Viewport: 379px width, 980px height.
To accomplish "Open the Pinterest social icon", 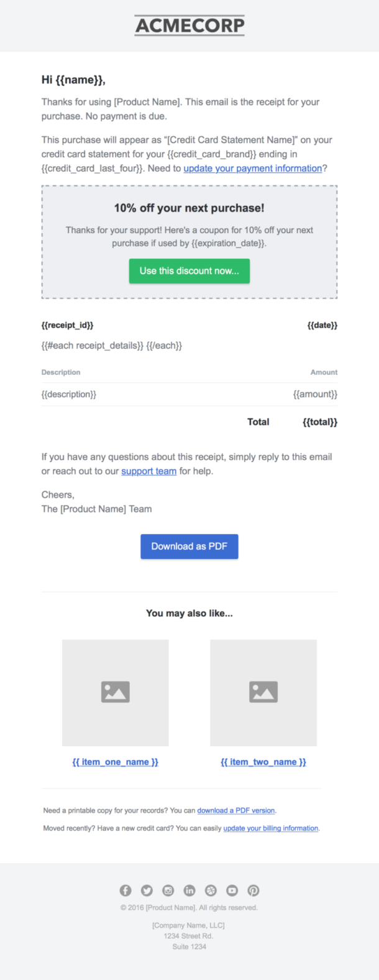I will (253, 890).
